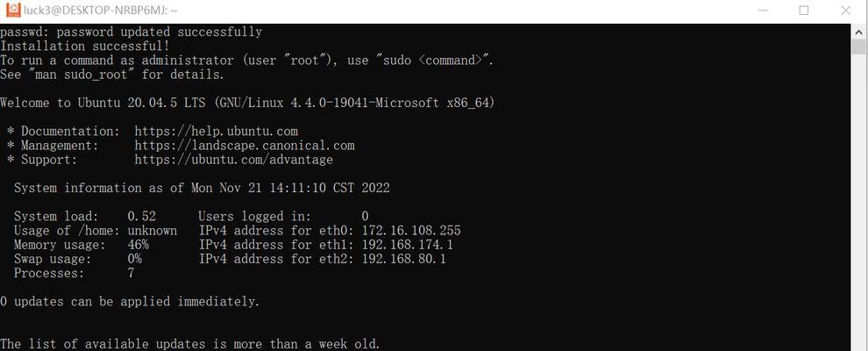Open the Ubuntu icon window menu

click(13, 10)
